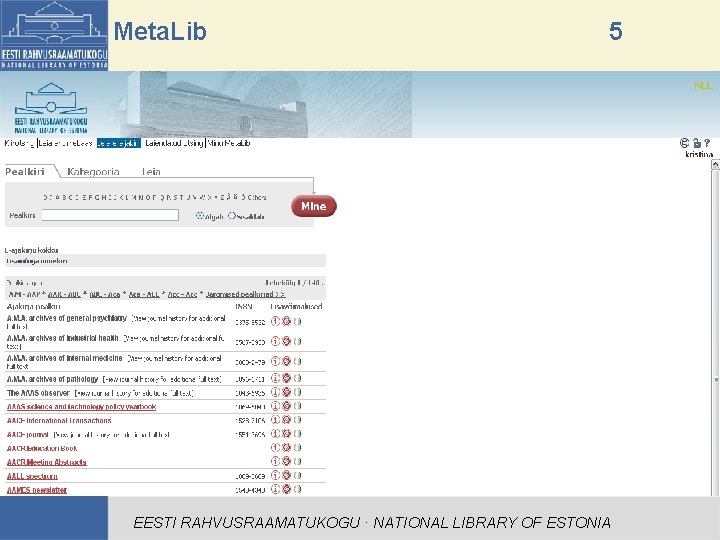Open info icon for A.M.A. archives of general psychiatry
This screenshot has height=540, width=720.
click(275, 321)
